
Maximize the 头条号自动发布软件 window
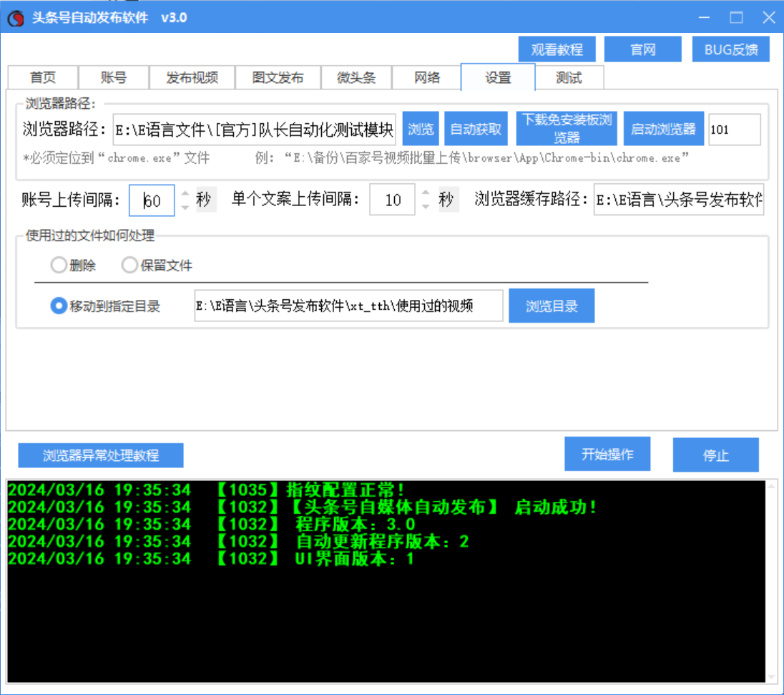pyautogui.click(x=736, y=17)
